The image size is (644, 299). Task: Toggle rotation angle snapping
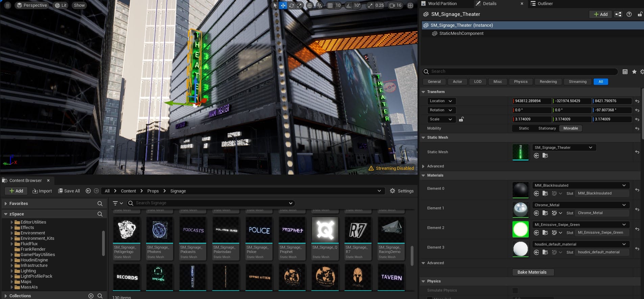349,5
